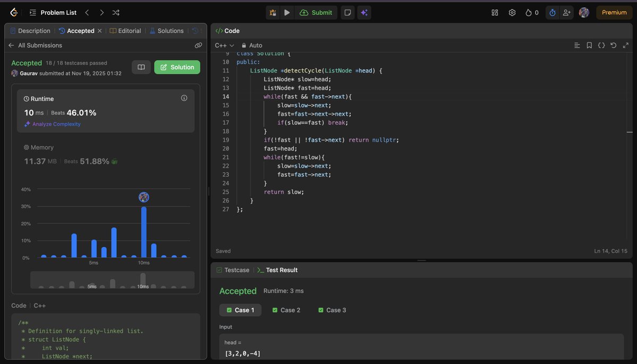Open the profile avatar menu
The width and height of the screenshot is (637, 364).
tap(584, 12)
